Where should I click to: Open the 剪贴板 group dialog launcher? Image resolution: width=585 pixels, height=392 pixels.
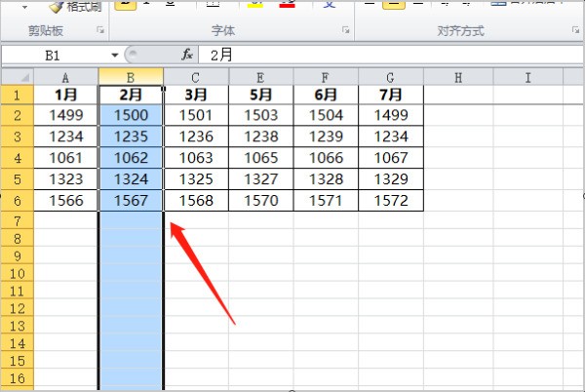tap(100, 30)
